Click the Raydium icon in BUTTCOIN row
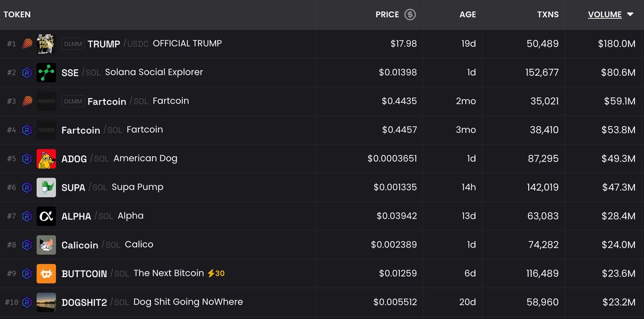This screenshot has height=319, width=644. click(x=27, y=274)
